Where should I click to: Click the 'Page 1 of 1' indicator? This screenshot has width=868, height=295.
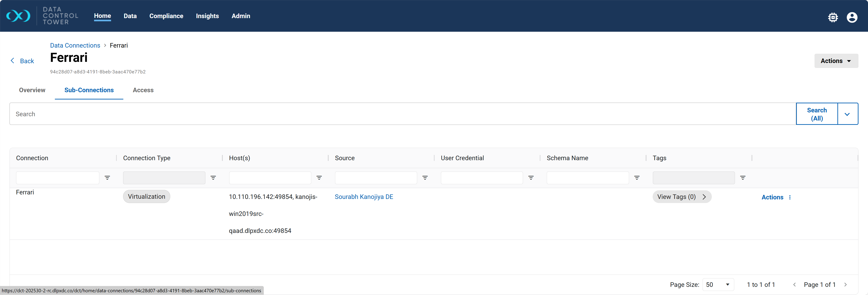(819, 285)
